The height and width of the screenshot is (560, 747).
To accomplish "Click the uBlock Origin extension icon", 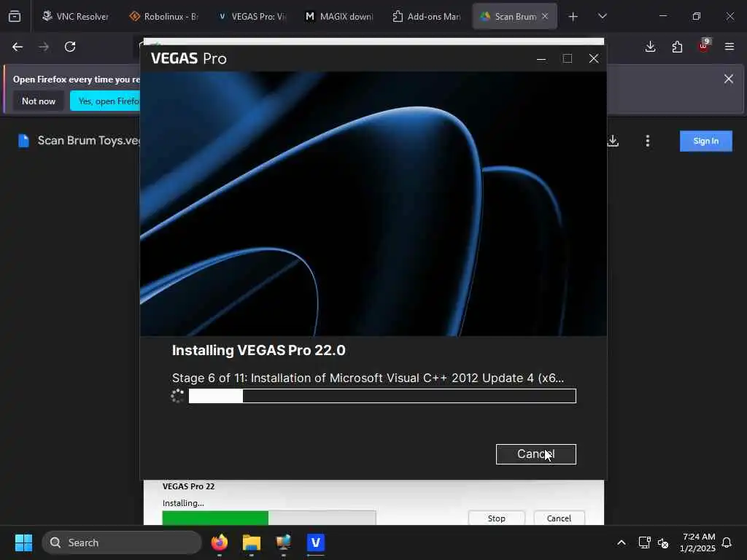I will click(x=704, y=46).
